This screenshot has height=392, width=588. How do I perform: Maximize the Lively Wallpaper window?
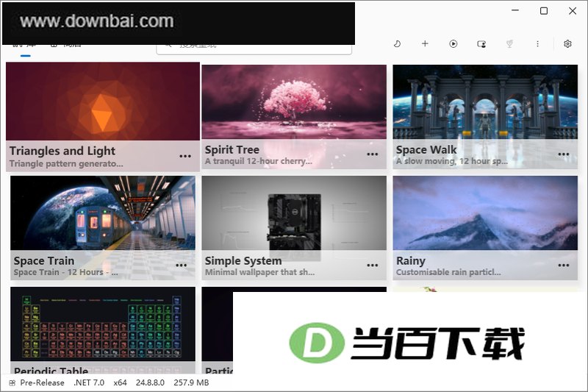tap(544, 11)
